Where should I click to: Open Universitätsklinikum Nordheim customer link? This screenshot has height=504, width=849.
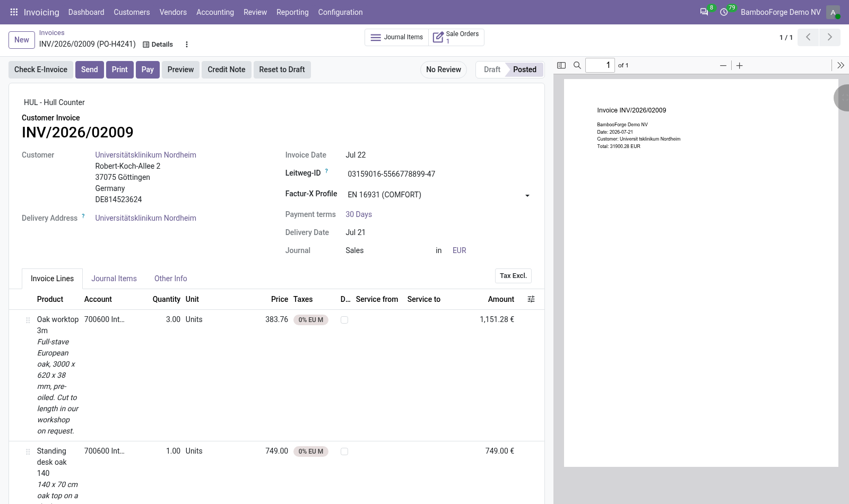point(146,155)
